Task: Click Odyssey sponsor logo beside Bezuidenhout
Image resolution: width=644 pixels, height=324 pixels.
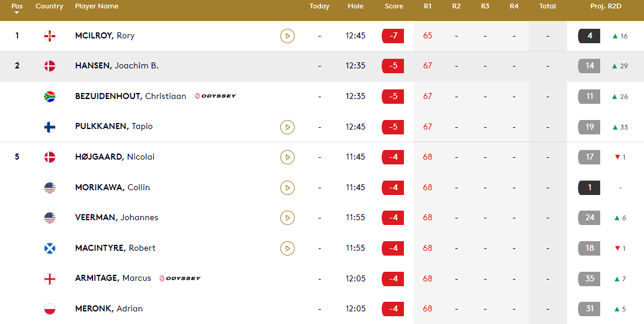Action: click(215, 96)
